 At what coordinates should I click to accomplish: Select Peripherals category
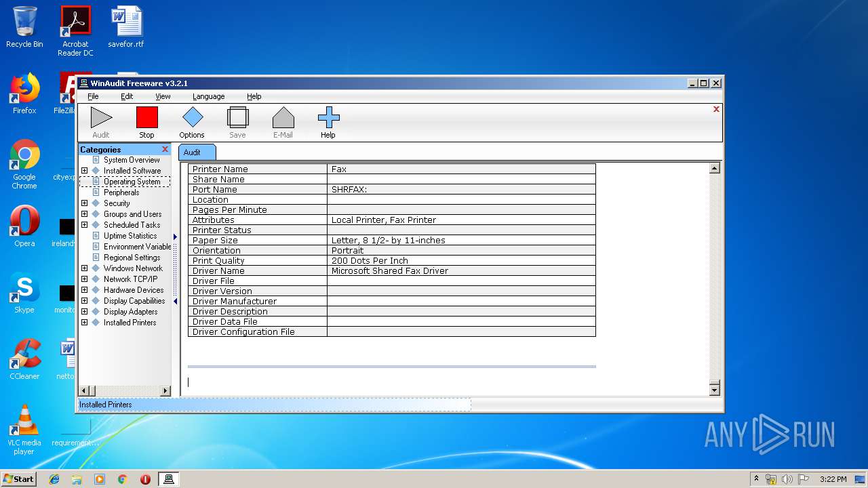pos(121,192)
